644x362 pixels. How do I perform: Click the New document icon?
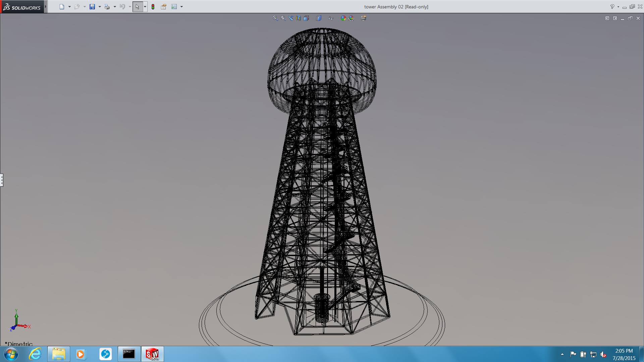[x=62, y=7]
